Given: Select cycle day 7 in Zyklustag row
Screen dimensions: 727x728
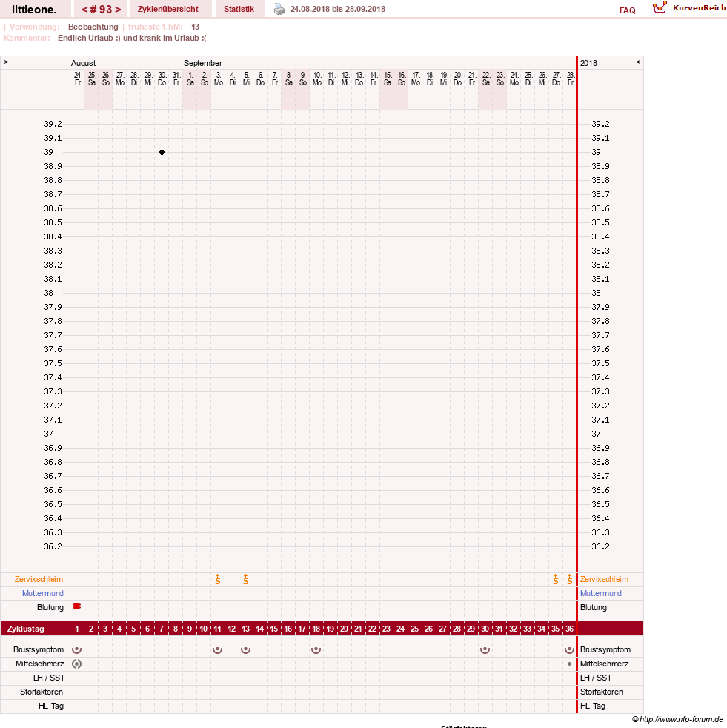Looking at the screenshot, I should click(162, 629).
